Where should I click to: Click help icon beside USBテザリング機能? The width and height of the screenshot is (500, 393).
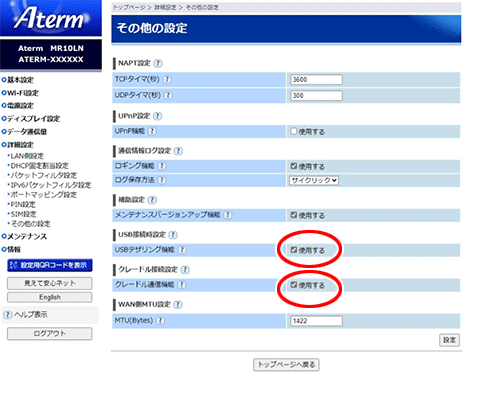(x=182, y=250)
